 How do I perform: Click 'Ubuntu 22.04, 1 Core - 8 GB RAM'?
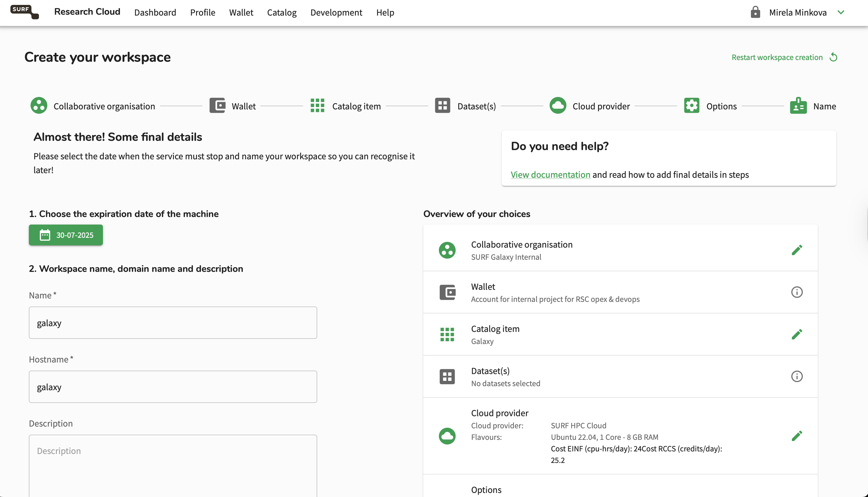pos(604,437)
